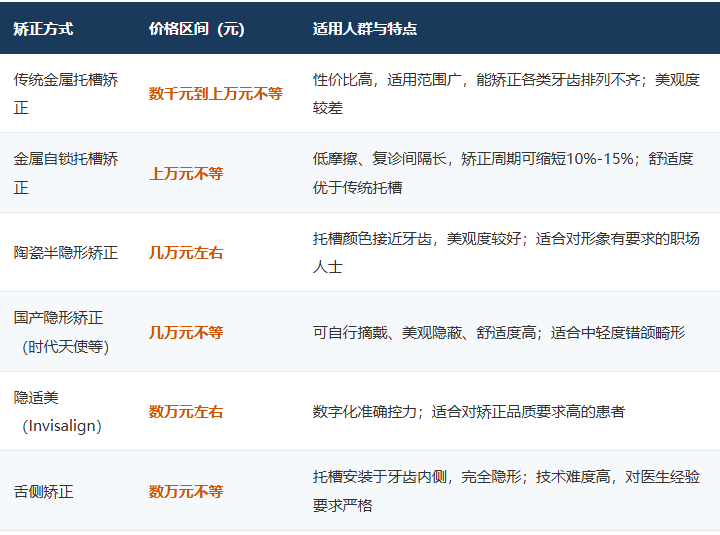Click the 价格区间 (元) column header
Screen dimensions: 720x535
(197, 29)
